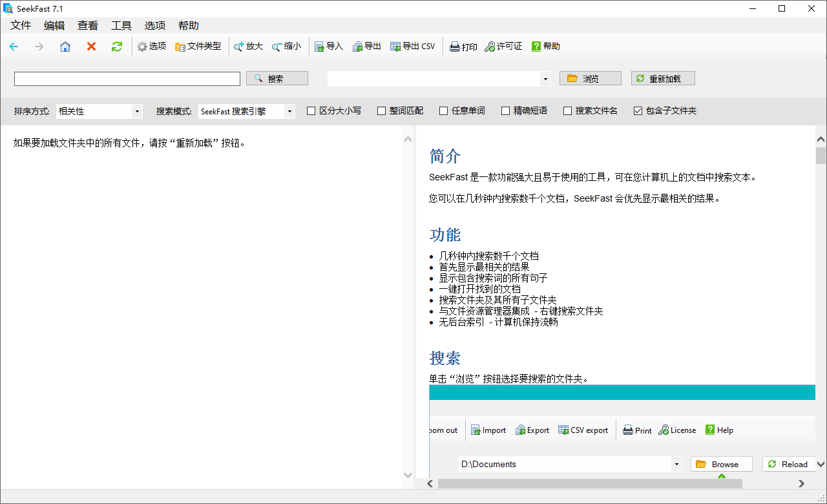Open the 文件 menu

(x=21, y=26)
